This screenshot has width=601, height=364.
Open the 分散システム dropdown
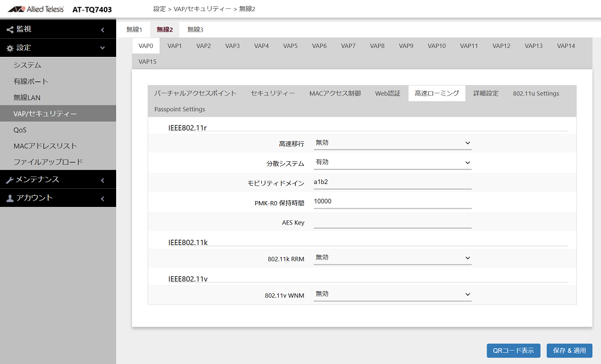(x=392, y=162)
